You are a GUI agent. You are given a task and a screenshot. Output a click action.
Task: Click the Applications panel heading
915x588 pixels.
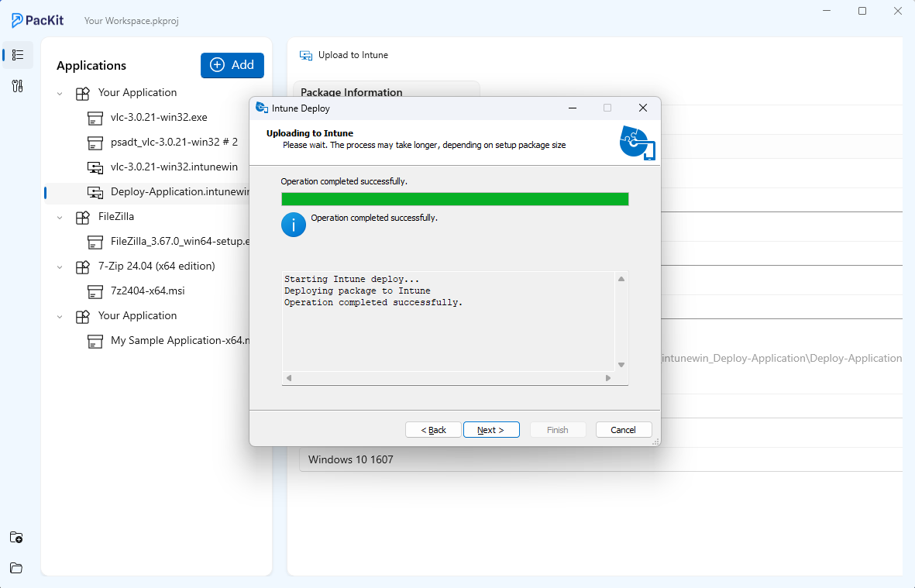(x=91, y=65)
